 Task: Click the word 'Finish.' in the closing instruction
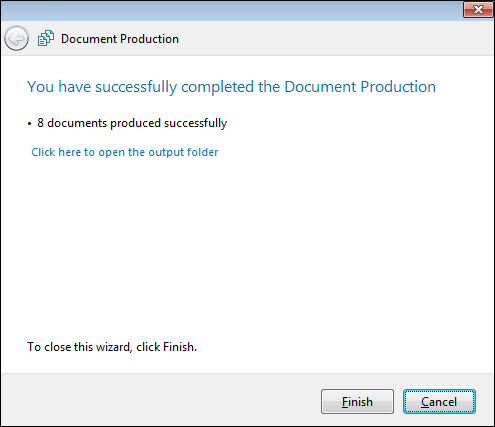click(180, 347)
